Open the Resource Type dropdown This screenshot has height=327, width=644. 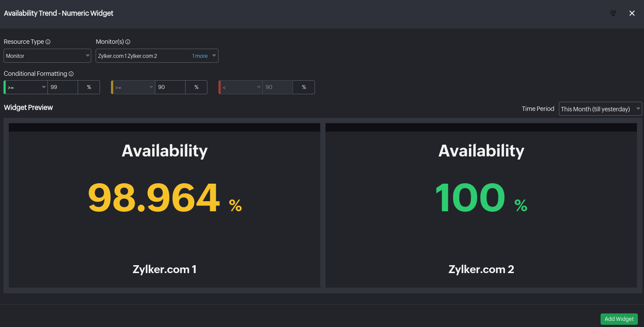(47, 56)
